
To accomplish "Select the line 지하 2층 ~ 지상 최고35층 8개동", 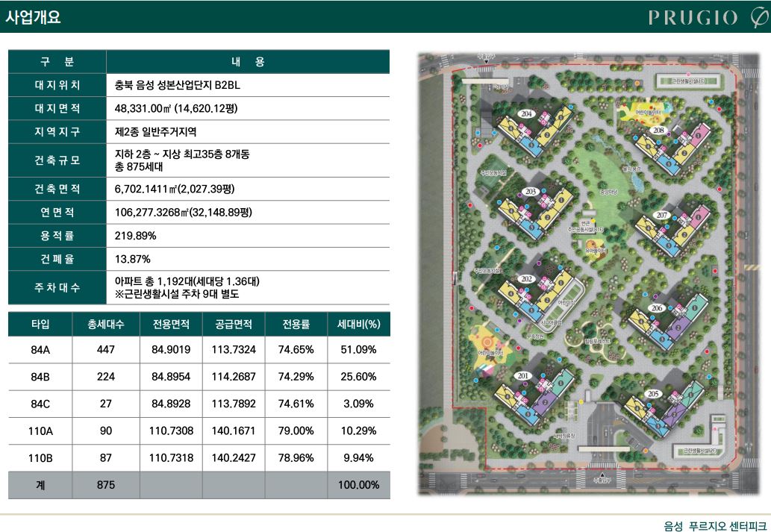I will pyautogui.click(x=182, y=154).
